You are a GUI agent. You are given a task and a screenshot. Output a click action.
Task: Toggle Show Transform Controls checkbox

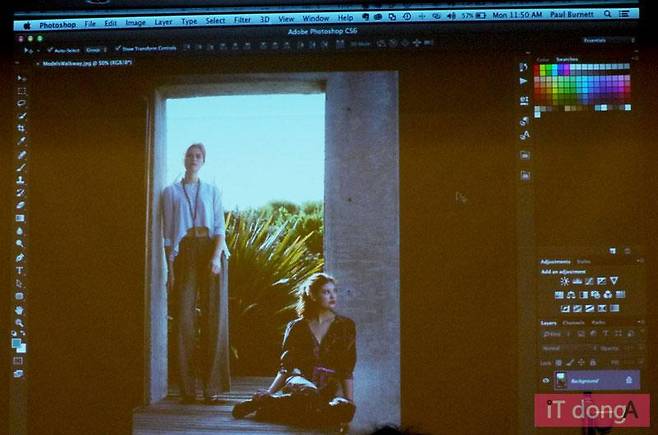tap(117, 48)
